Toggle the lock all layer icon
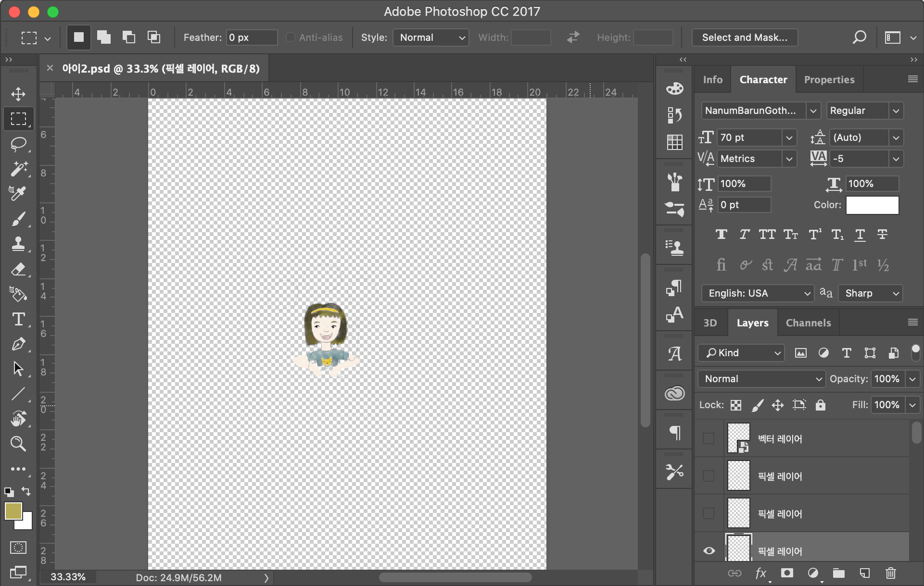The image size is (924, 586). click(x=820, y=405)
